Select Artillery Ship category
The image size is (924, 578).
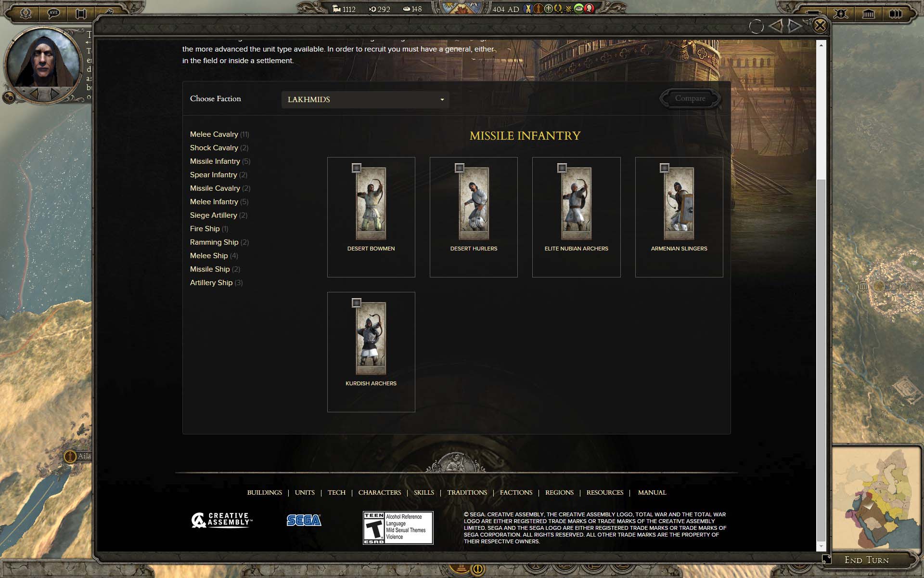pyautogui.click(x=216, y=283)
